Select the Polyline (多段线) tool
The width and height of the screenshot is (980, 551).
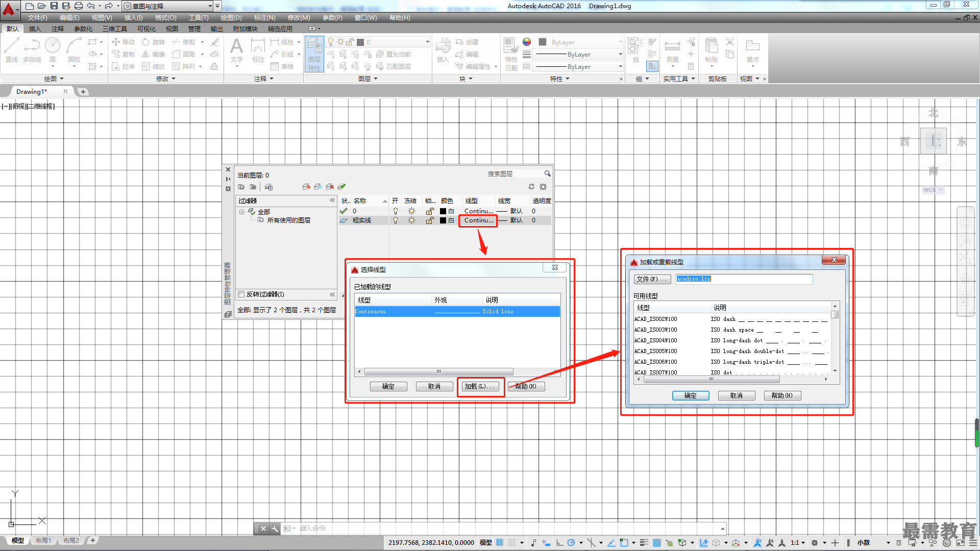point(32,50)
